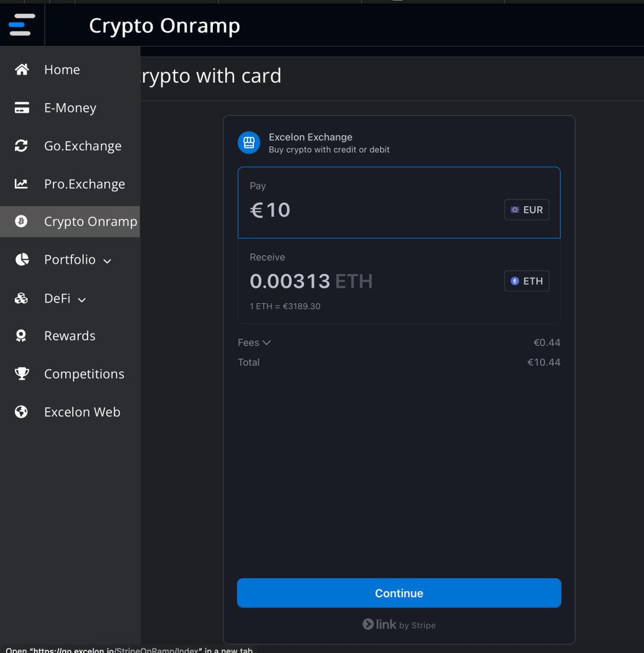
Task: Open the E-Money menu item
Action: [x=70, y=108]
